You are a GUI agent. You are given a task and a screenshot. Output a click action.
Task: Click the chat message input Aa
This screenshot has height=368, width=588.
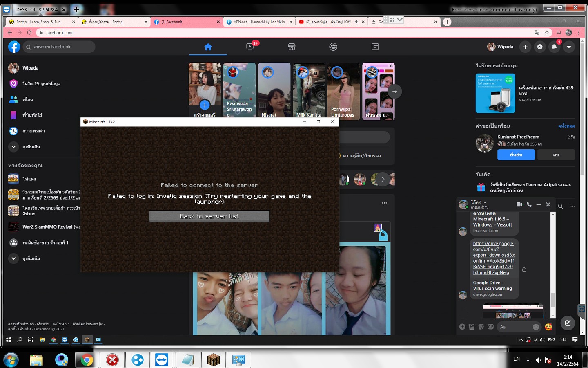coord(514,327)
